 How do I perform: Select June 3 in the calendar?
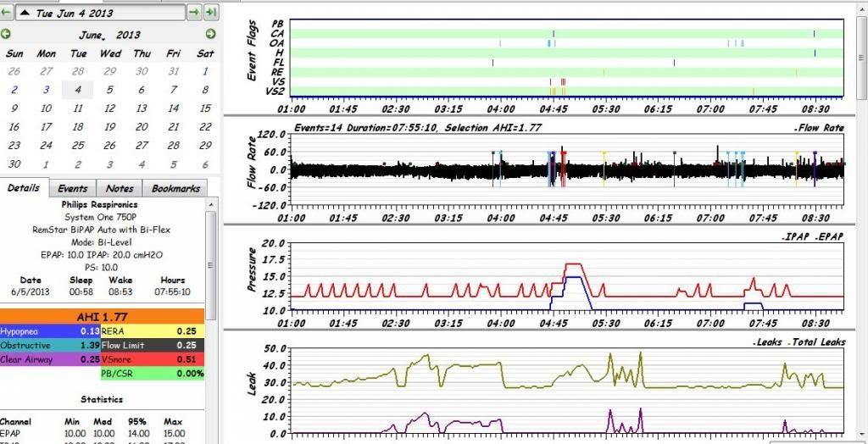pyautogui.click(x=46, y=90)
